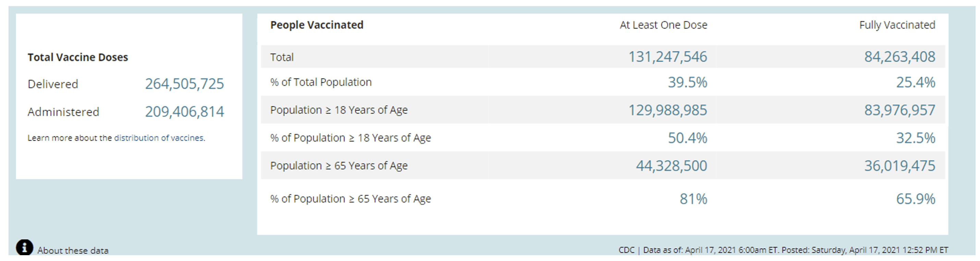Select the Administered doses value 209,406,814

tap(184, 111)
